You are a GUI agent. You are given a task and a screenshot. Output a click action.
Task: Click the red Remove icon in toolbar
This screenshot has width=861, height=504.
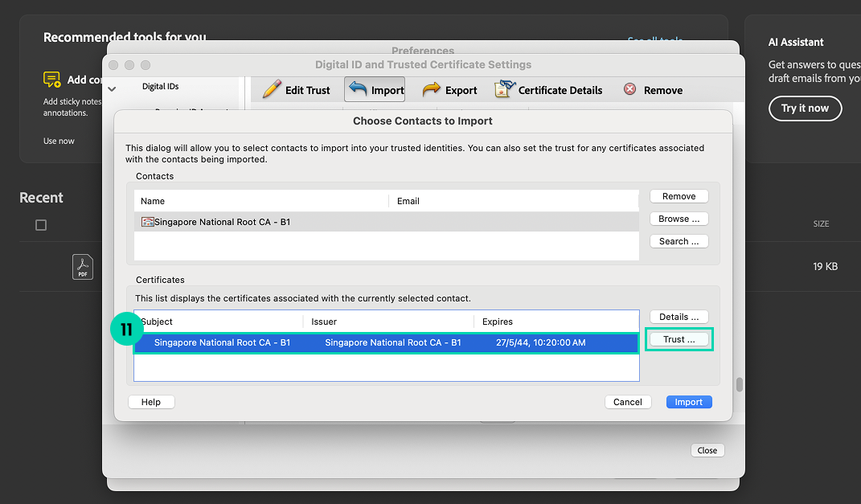click(x=630, y=90)
